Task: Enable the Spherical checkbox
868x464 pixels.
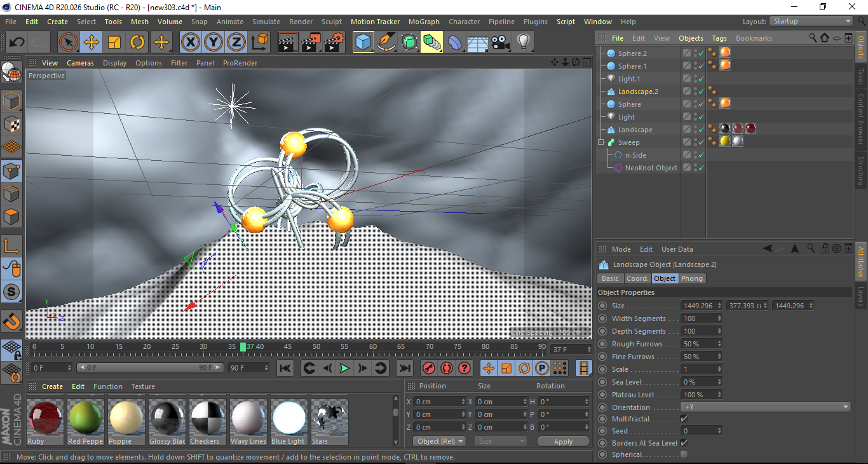Action: point(684,454)
